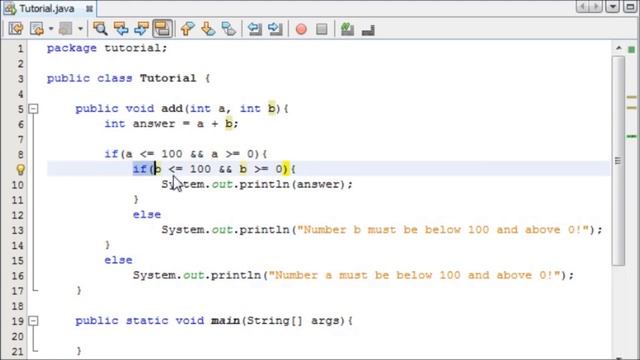Click the Find Selection magnifier icon
Image resolution: width=640 pixels, height=360 pixels.
click(100, 29)
